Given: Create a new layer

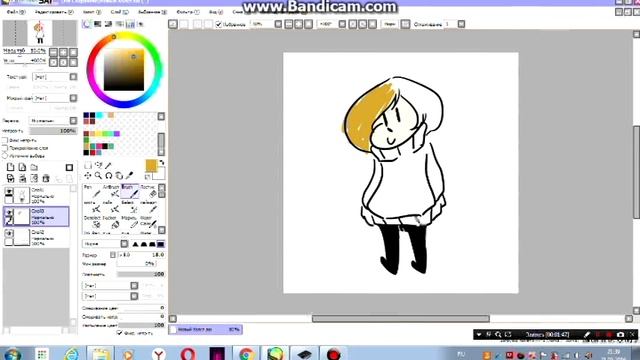Looking at the screenshot, I should [x=10, y=167].
